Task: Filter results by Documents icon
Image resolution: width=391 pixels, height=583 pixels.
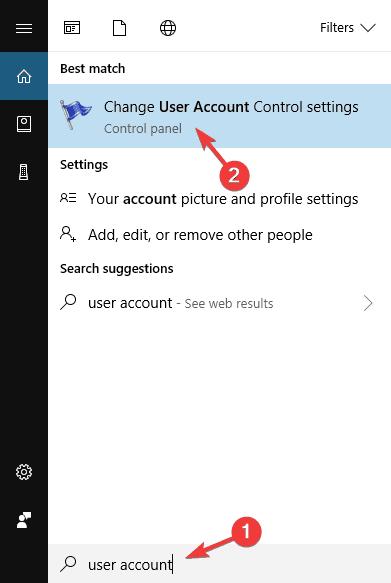Action: pos(119,28)
